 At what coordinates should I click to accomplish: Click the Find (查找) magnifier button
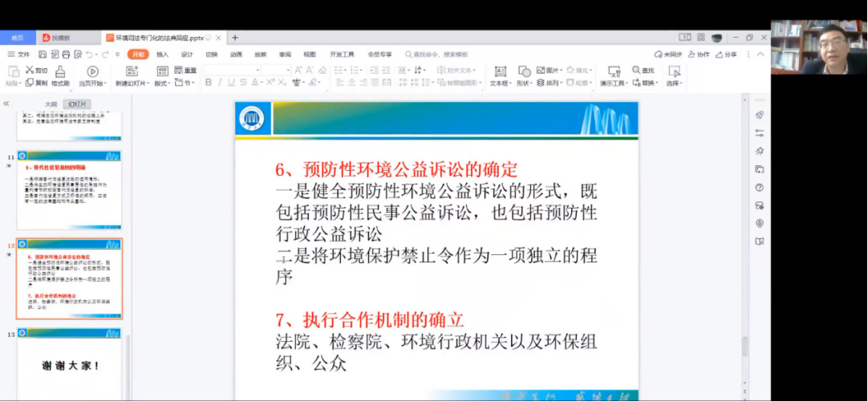coord(643,71)
